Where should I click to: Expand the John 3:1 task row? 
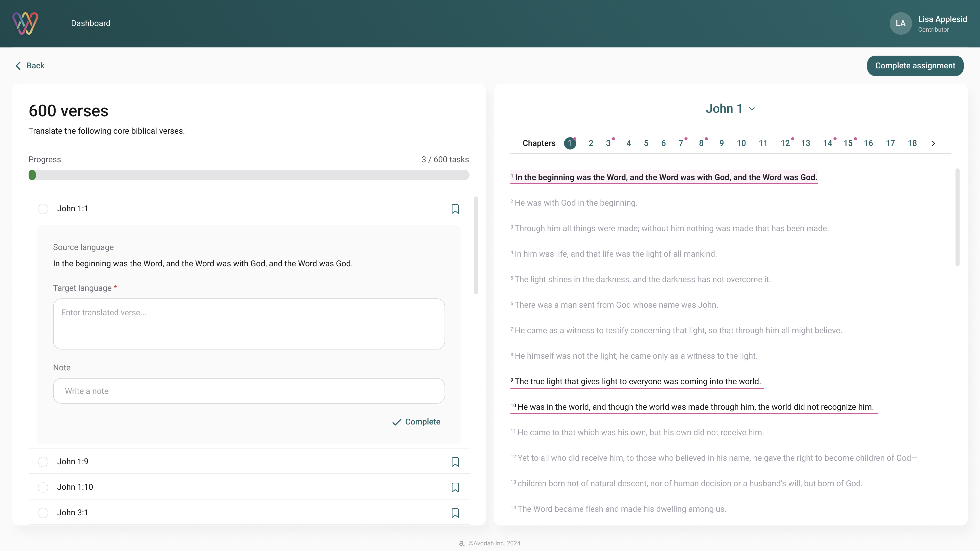(x=249, y=512)
